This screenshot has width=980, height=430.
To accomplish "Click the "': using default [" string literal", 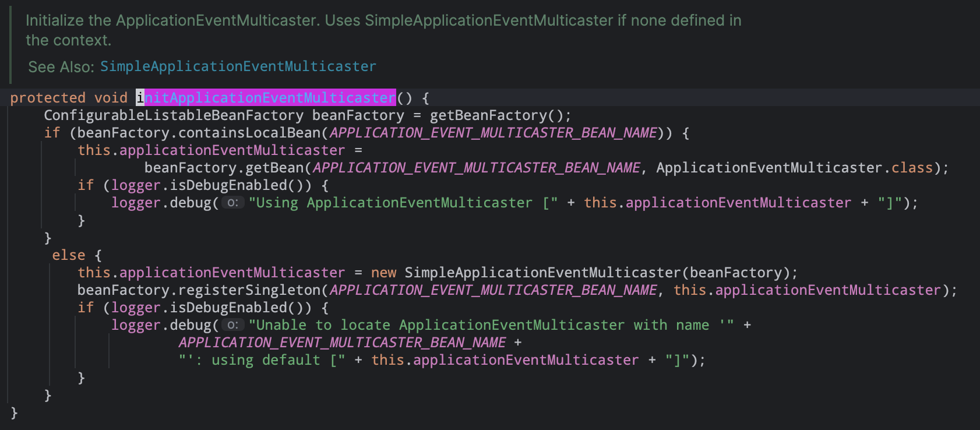I will [262, 360].
